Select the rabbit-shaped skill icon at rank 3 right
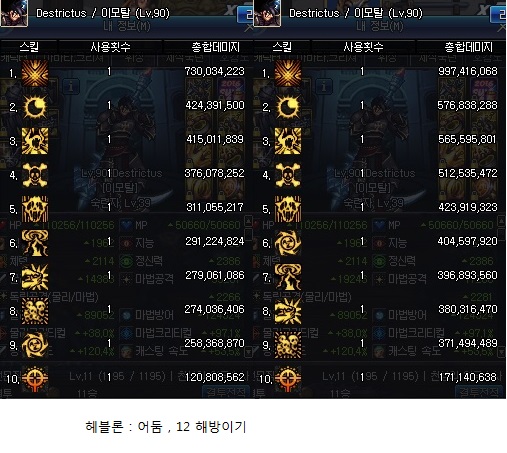The width and height of the screenshot is (507, 453). click(x=288, y=141)
